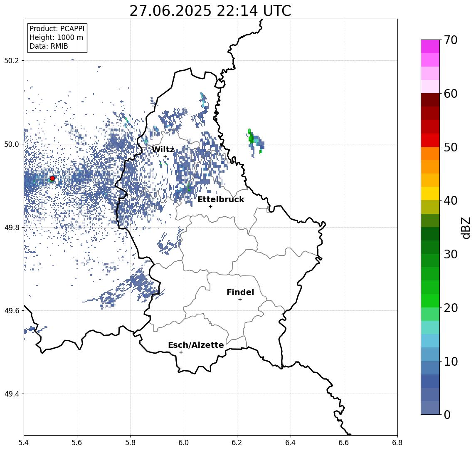476x451 pixels.
Task: Click the plus marker under Findel
Action: (x=240, y=300)
